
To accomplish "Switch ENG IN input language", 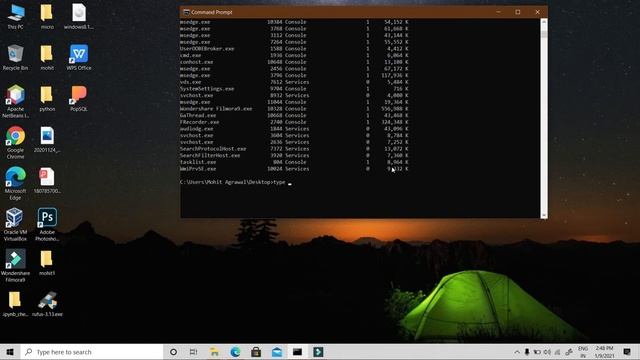I will (583, 352).
